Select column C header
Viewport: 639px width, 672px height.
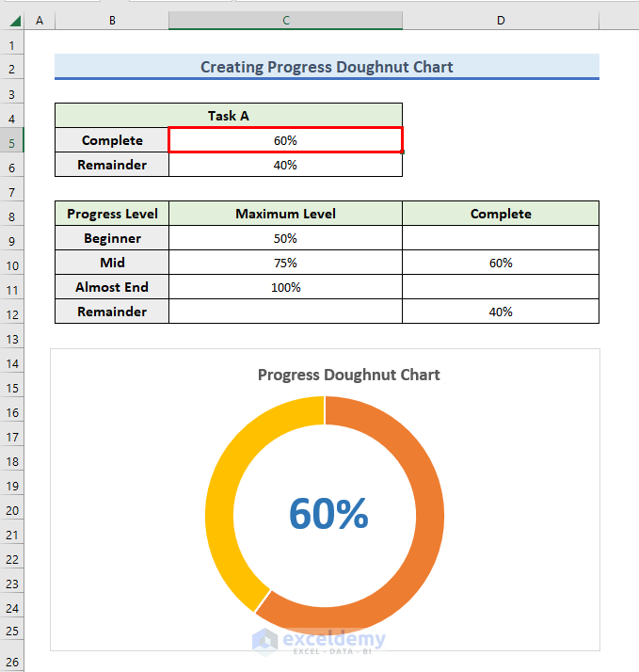click(x=285, y=20)
